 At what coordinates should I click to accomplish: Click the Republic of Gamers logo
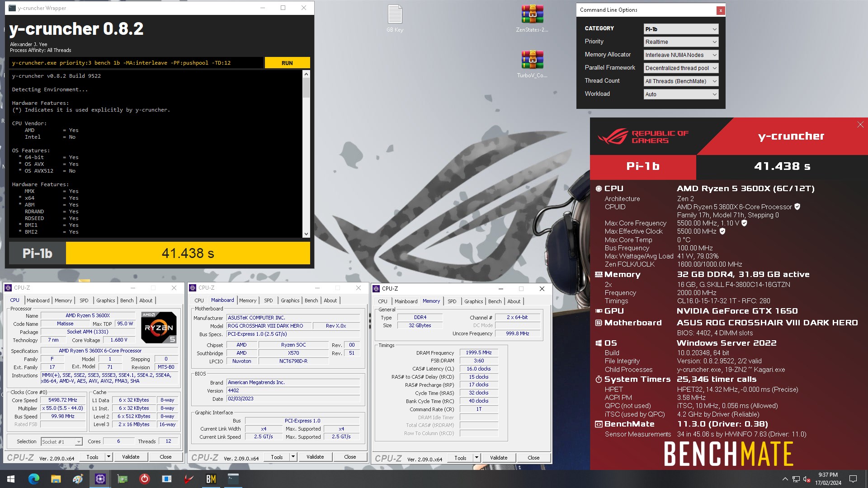coord(643,136)
